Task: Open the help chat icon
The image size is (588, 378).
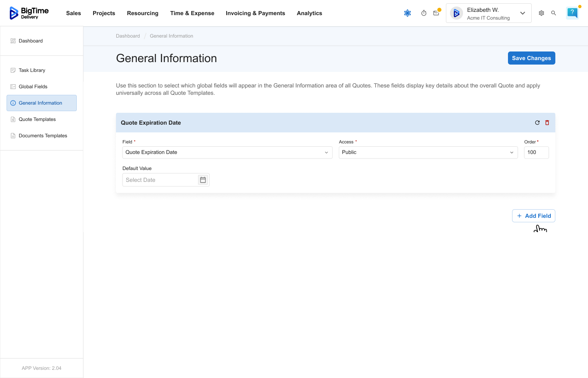Action: pyautogui.click(x=572, y=13)
